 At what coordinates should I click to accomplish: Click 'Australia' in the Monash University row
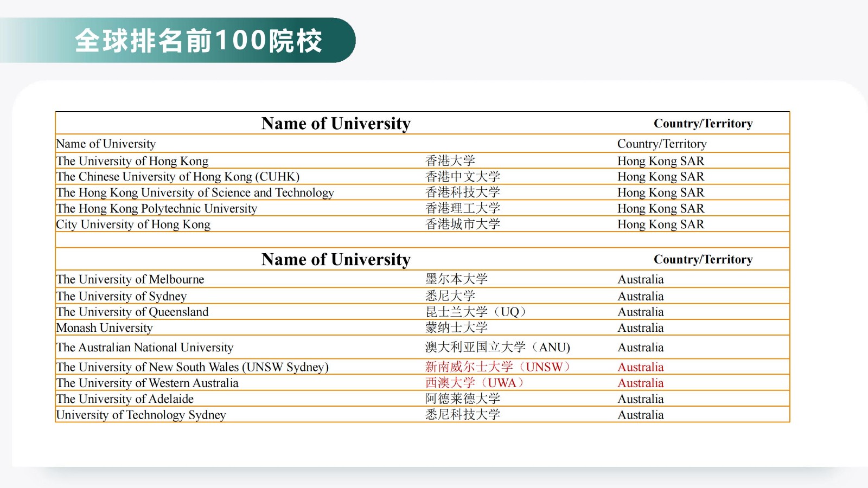[641, 328]
